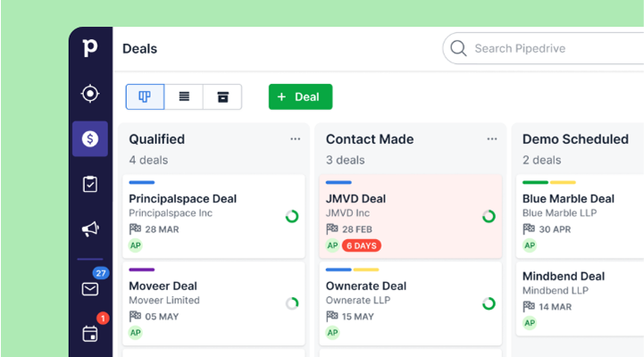Image resolution: width=644 pixels, height=357 pixels.
Task: Open the Leads target icon in sidebar
Action: coord(90,94)
